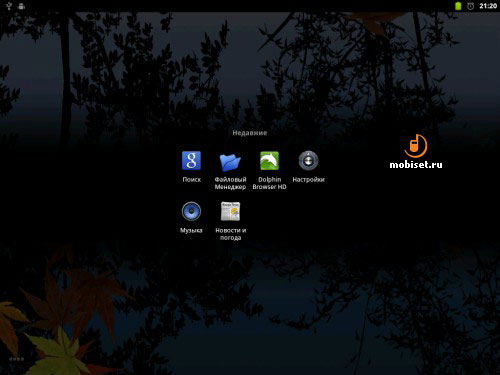Tap the Android debugging status bar icon
Viewport: 500px width, 375px height.
pos(21,6)
